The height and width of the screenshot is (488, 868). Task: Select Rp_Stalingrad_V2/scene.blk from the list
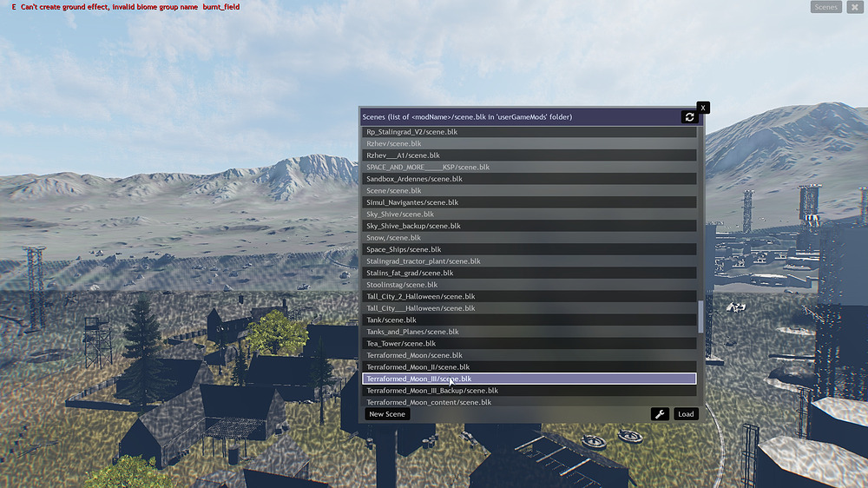pyautogui.click(x=529, y=132)
